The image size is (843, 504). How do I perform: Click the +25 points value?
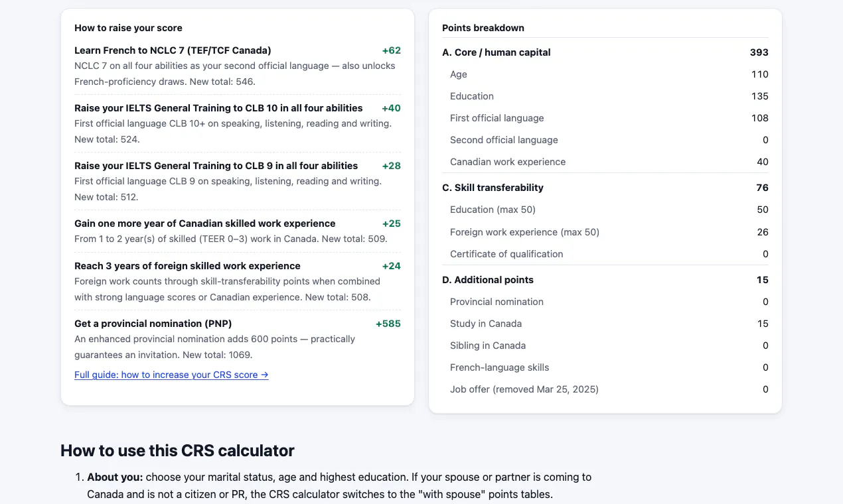click(x=392, y=223)
